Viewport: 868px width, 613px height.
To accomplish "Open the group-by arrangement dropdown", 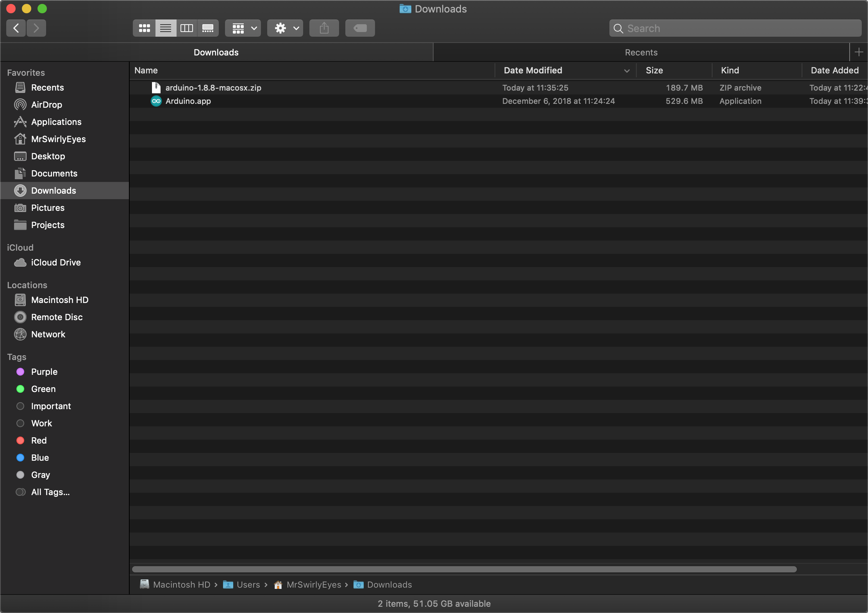I will coord(243,28).
